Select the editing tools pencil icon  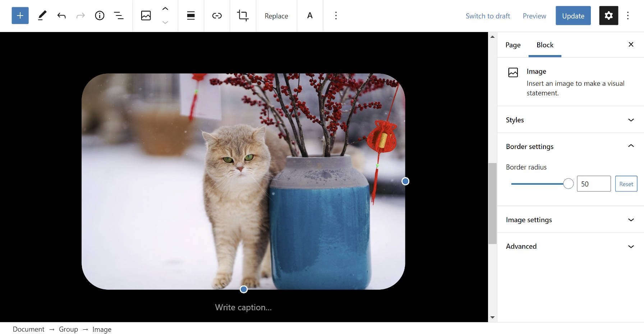42,15
